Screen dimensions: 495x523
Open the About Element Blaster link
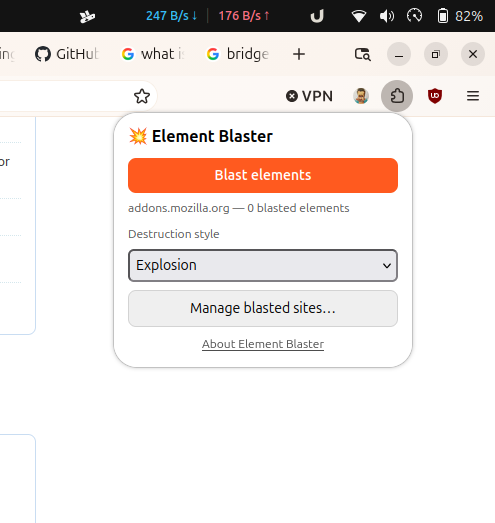[263, 344]
